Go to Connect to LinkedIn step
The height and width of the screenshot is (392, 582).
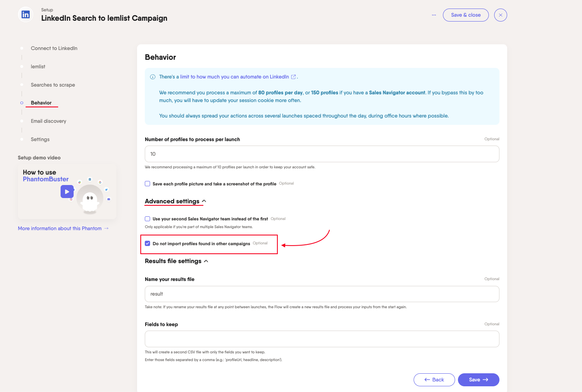54,48
